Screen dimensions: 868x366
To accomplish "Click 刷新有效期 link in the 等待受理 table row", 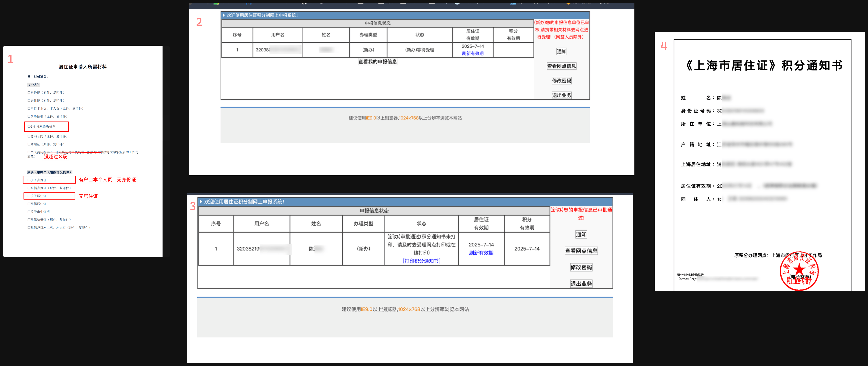I will (472, 54).
